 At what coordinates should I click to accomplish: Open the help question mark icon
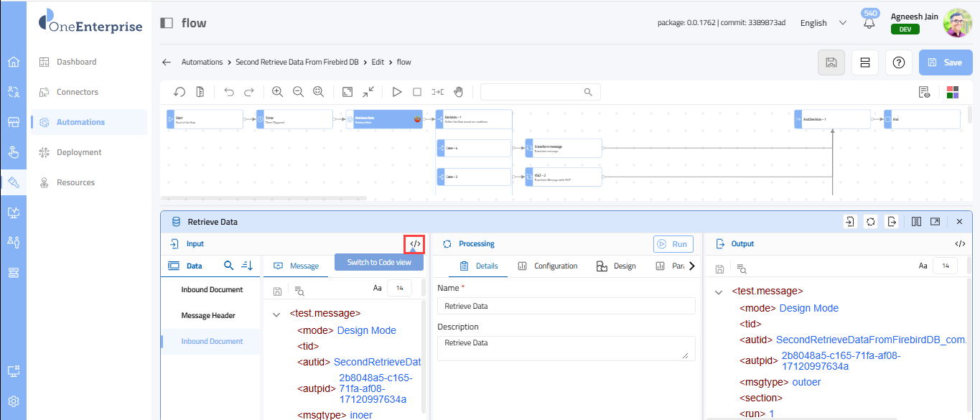pos(898,62)
